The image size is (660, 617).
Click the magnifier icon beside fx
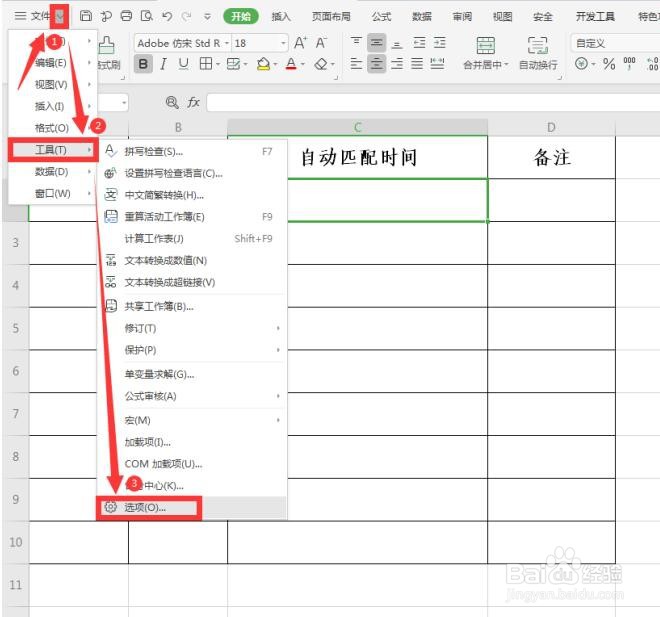pyautogui.click(x=172, y=102)
